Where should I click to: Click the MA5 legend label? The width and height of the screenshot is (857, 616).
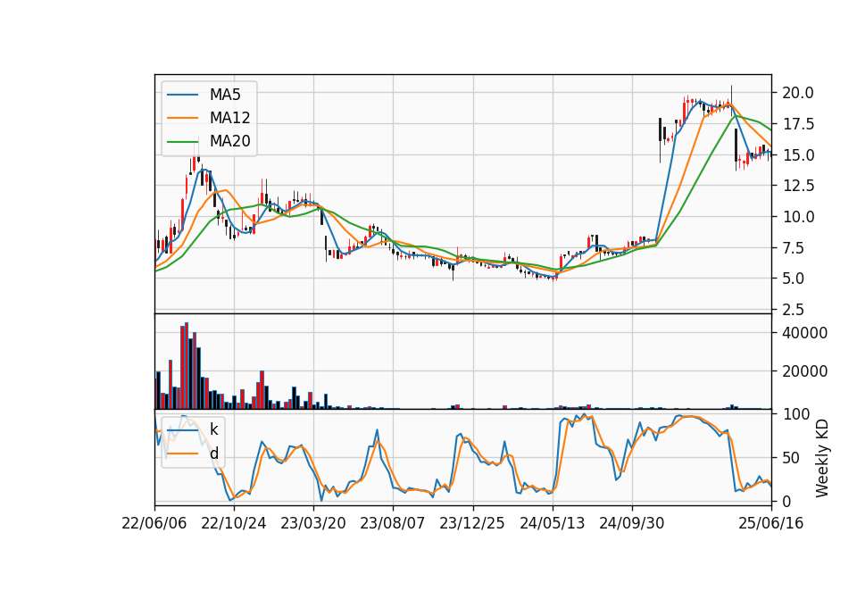pyautogui.click(x=225, y=95)
